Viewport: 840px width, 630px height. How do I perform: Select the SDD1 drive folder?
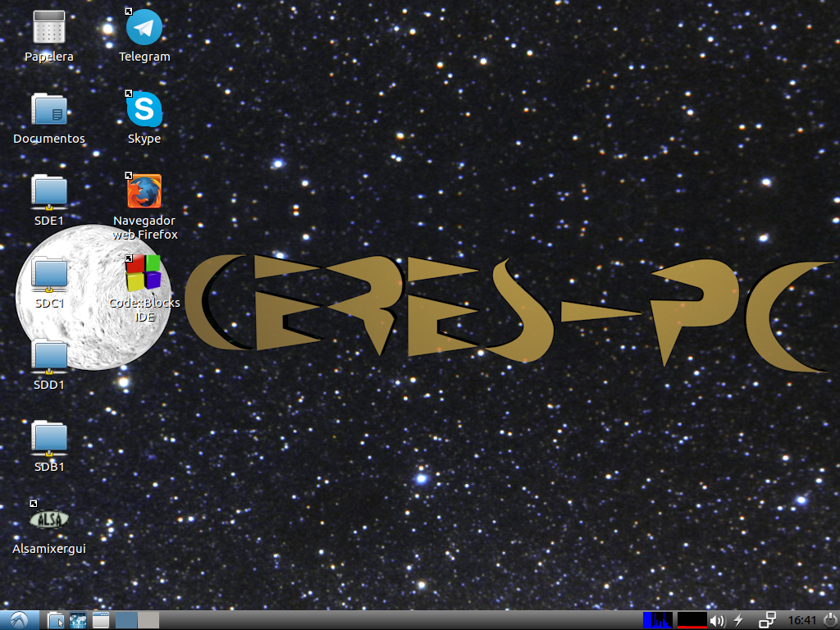coord(49,356)
